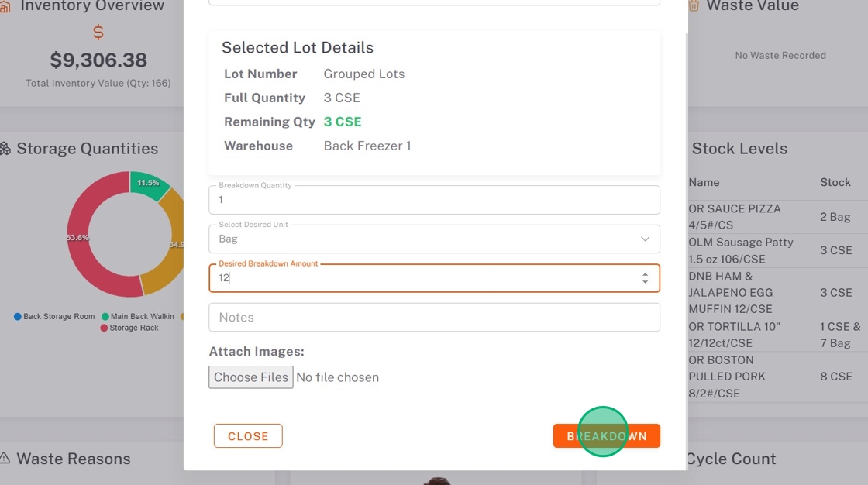Click the Storage Quantities boxes icon
Viewport: 868px width, 485px height.
point(5,149)
